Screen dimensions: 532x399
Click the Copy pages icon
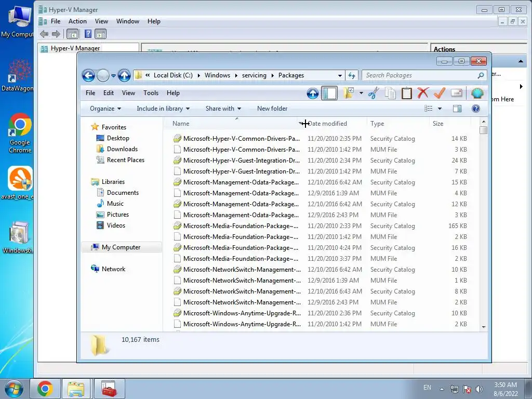tap(390, 93)
